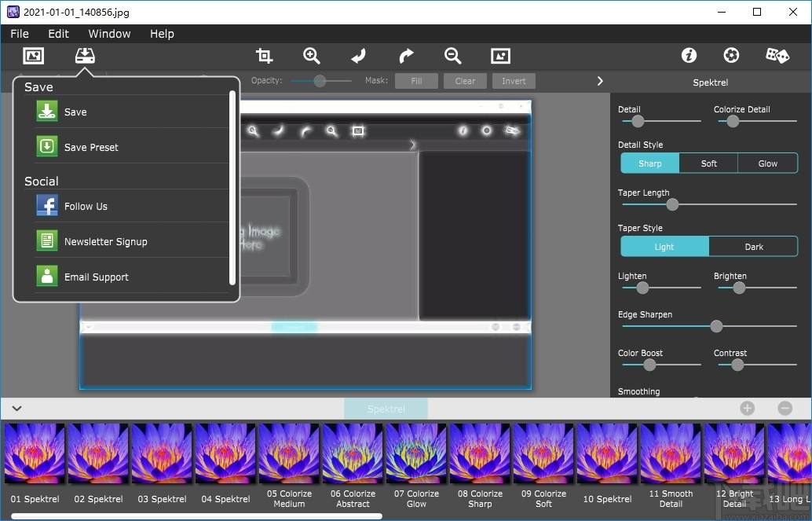Click the zoom in magnifier icon
Viewport: 812px width, 521px height.
[x=312, y=56]
